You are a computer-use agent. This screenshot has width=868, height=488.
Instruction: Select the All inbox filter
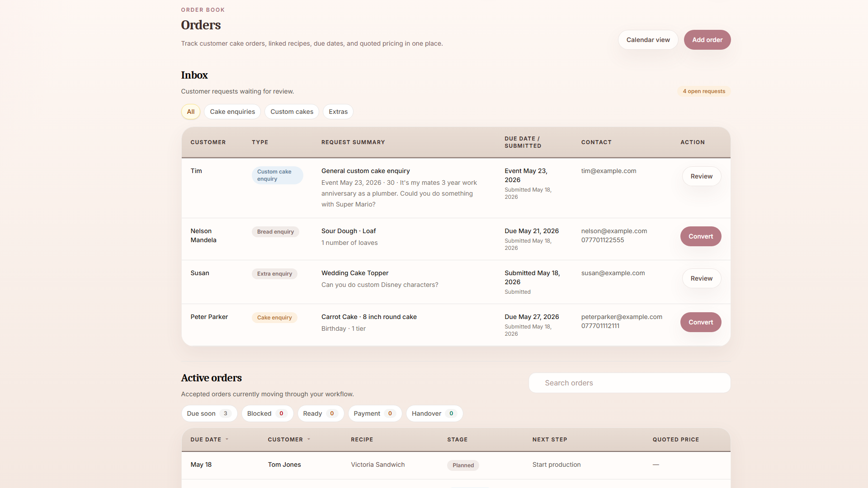click(191, 112)
